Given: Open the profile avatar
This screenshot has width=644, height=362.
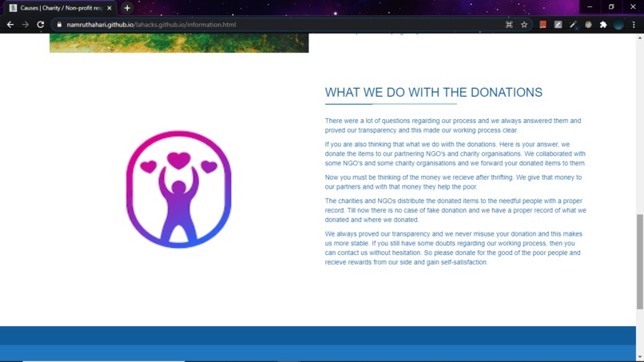Looking at the screenshot, I should click(618, 25).
